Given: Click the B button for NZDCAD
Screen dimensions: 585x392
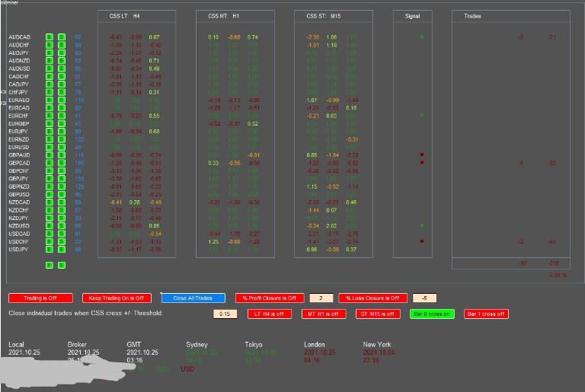Looking at the screenshot, I should [50, 202].
